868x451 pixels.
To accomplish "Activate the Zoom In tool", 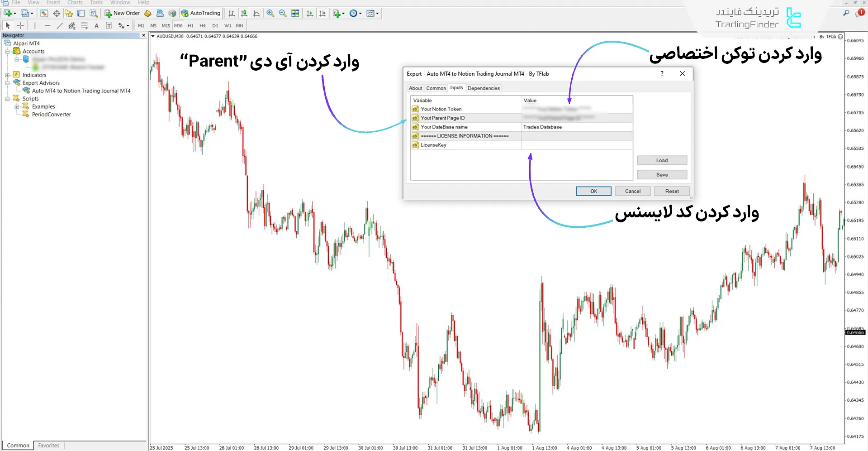I will click(270, 13).
